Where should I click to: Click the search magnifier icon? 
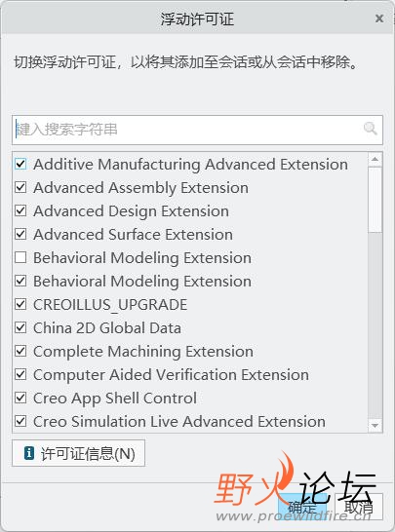click(370, 129)
